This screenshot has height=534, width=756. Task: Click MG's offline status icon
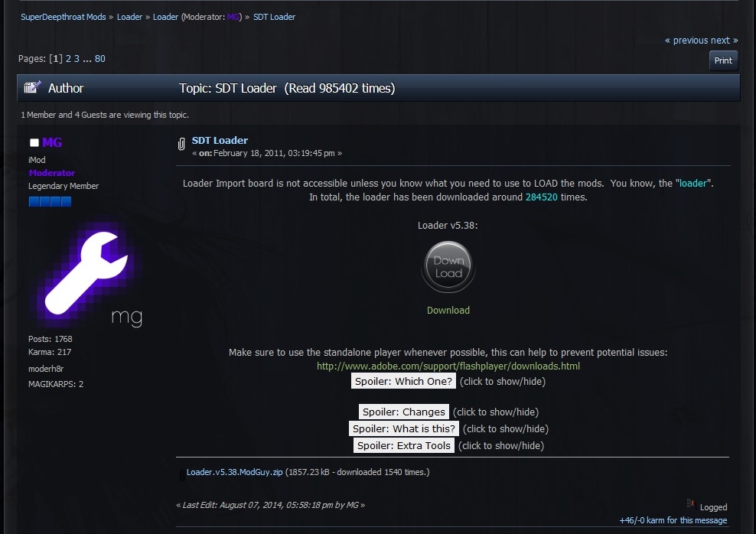34,143
